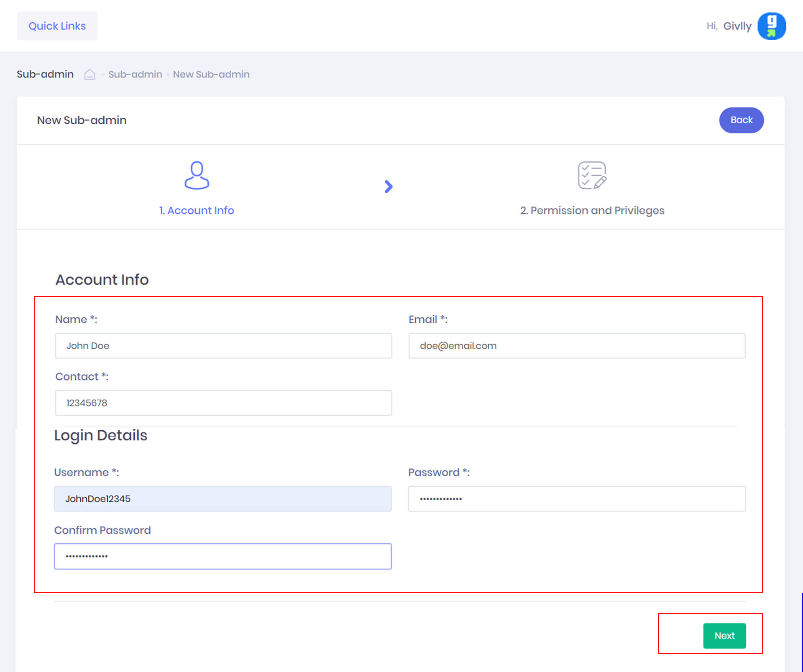Image resolution: width=803 pixels, height=672 pixels.
Task: Select the 2. Permission and Privileges step
Action: click(x=592, y=210)
